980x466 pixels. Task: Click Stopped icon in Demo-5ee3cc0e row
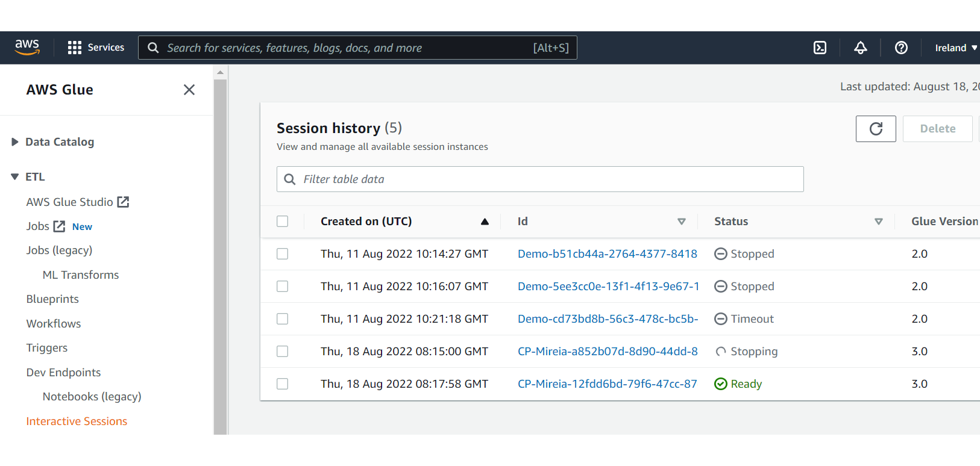721,287
